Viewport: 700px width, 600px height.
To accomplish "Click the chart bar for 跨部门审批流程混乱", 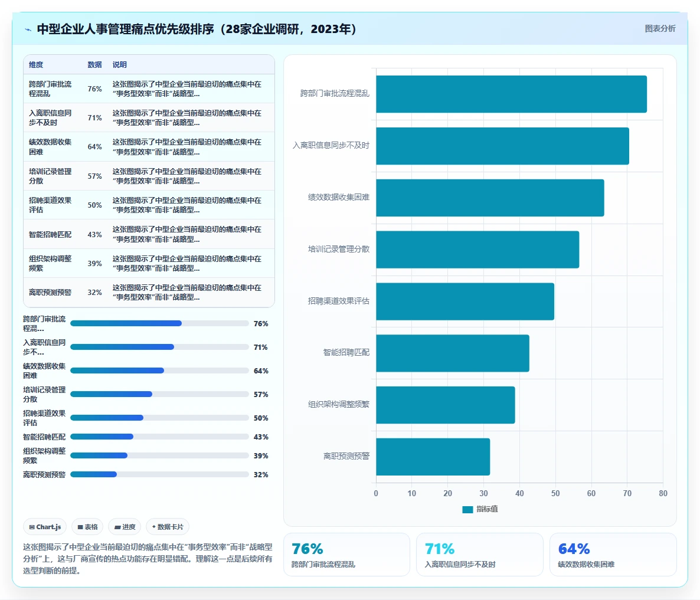I will coord(512,94).
